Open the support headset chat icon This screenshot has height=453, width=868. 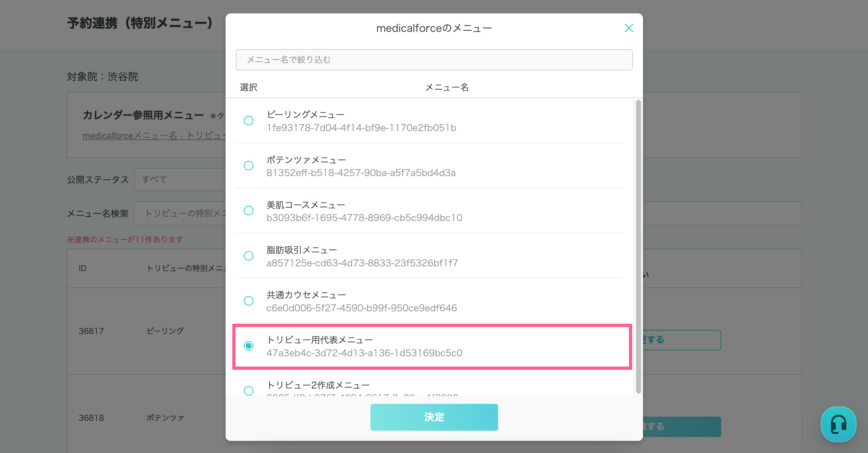(838, 424)
